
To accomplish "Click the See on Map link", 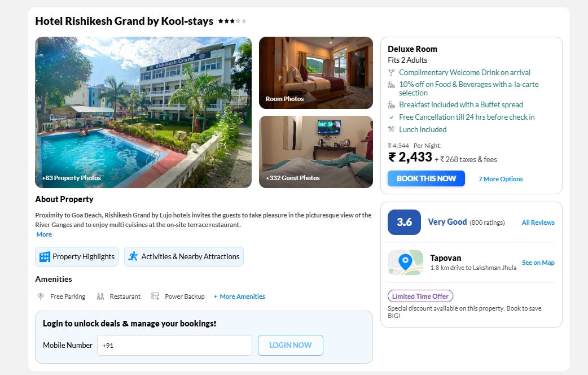I will coord(538,263).
